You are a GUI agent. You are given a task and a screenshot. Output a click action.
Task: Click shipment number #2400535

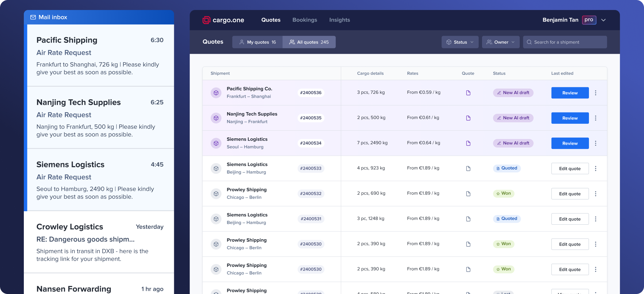pos(311,118)
